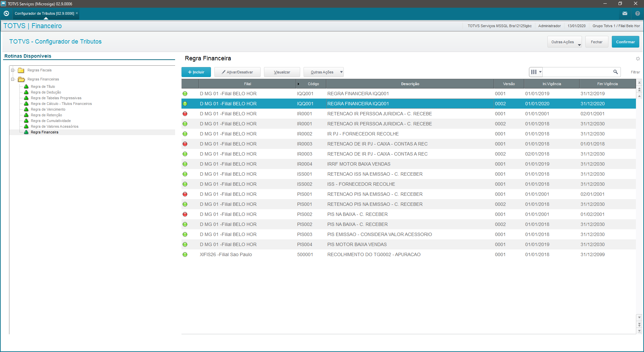644x352 pixels.
Task: Select Regra de Vencimento in the tree
Action: click(48, 109)
